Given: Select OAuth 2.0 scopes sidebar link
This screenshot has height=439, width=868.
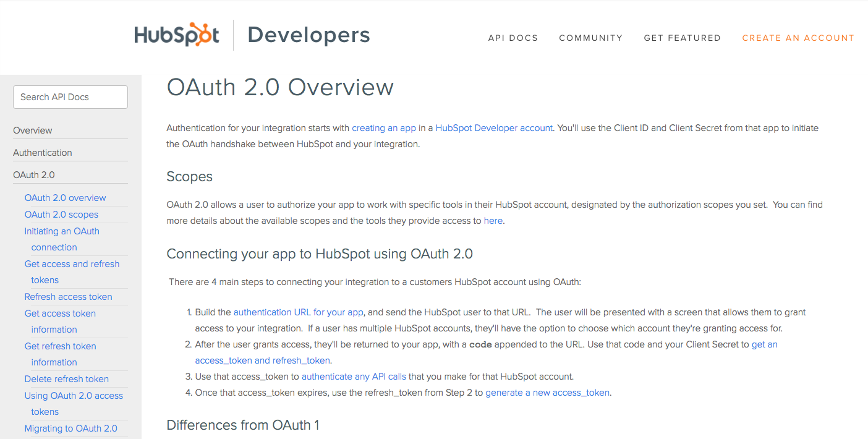Looking at the screenshot, I should tap(61, 215).
